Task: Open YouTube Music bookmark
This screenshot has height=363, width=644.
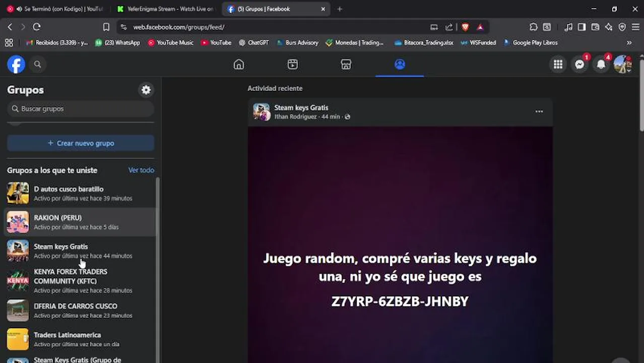Action: 170,43
